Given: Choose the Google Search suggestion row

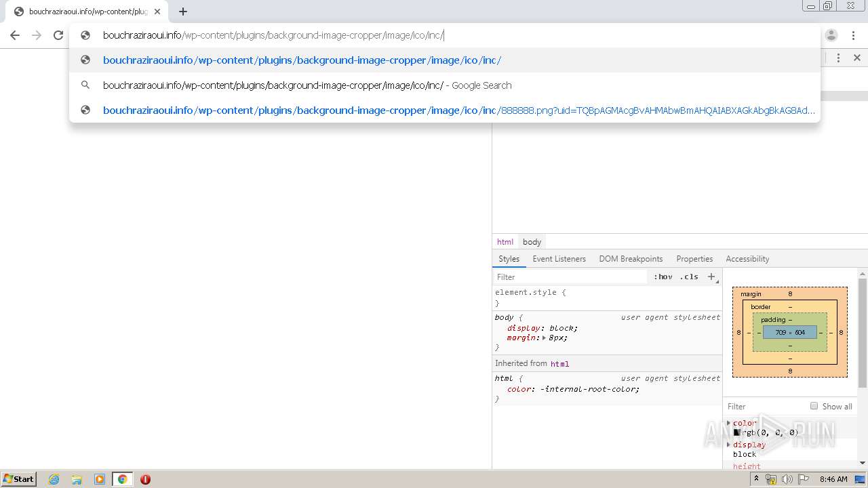Looking at the screenshot, I should (445, 85).
